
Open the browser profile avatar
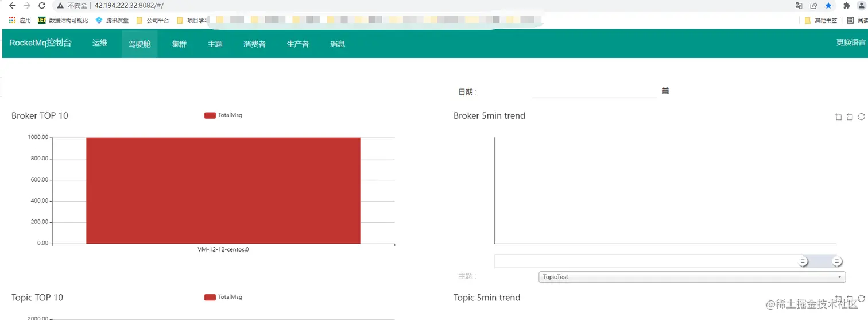coord(861,6)
